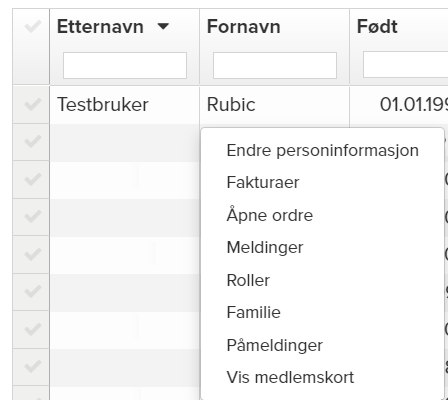Tick the checkmark in the row below Testbruker
Screen dimensions: 448x400
(33, 142)
